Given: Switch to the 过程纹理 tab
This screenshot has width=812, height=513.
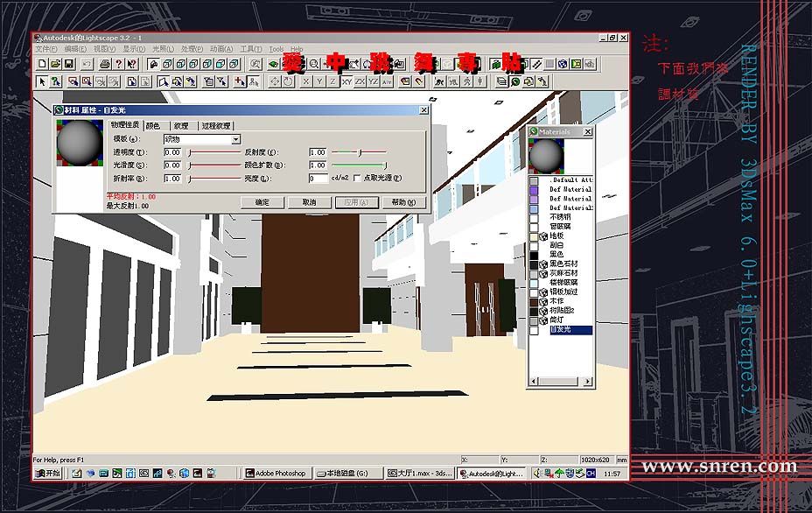Looking at the screenshot, I should [x=216, y=126].
